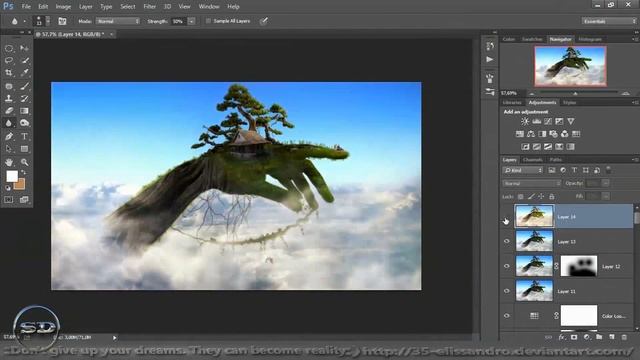Add a Curves adjustment
Screen dimensions: 640x360
[x=548, y=121]
